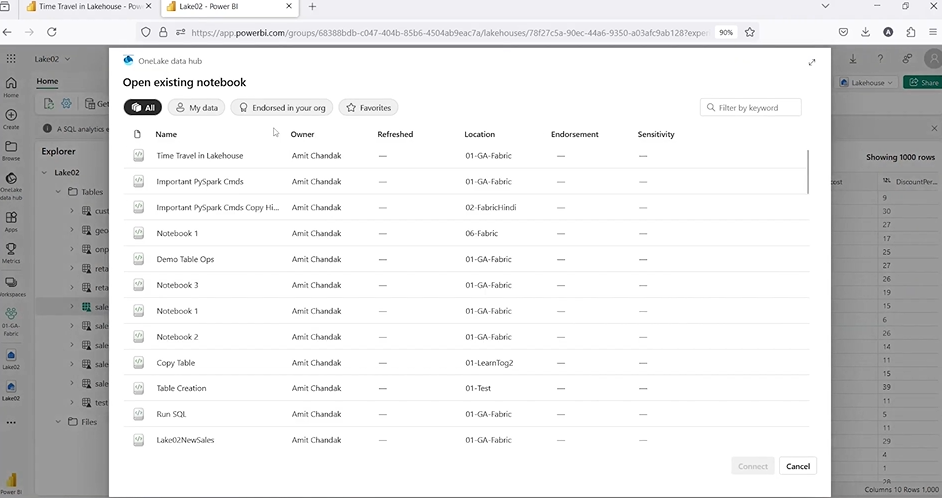This screenshot has height=498, width=942.
Task: Click notebook icon for Time Travel in Lakehouse
Action: [138, 155]
